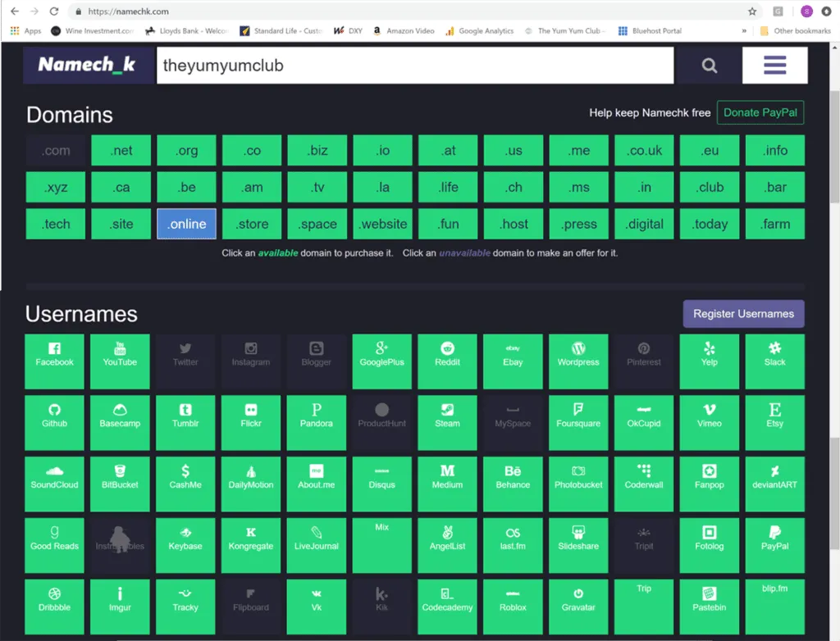Select the deviantART username tile
Viewport: 840px width, 641px height.
click(x=774, y=484)
